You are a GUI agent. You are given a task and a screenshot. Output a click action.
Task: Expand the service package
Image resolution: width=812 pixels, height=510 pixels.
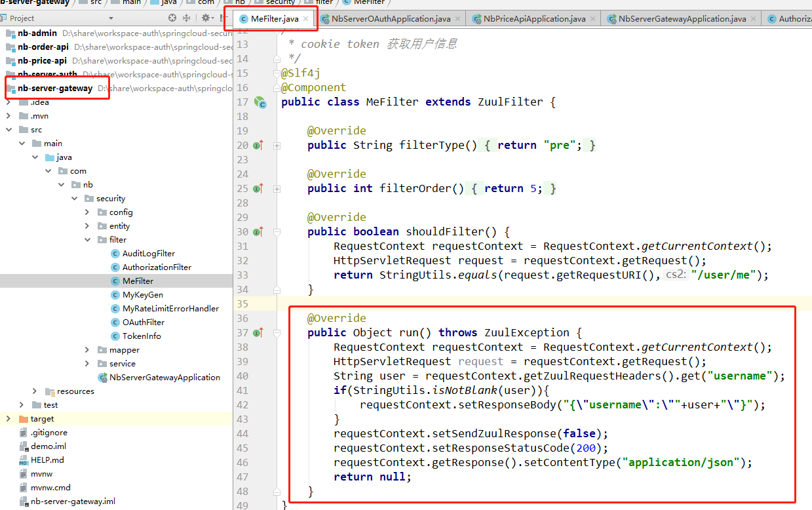point(87,364)
